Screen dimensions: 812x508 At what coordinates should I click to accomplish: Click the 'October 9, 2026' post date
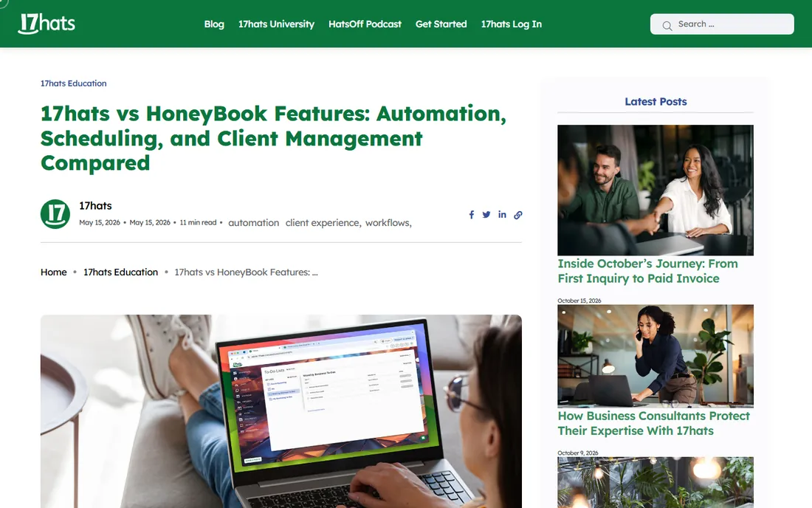point(577,453)
